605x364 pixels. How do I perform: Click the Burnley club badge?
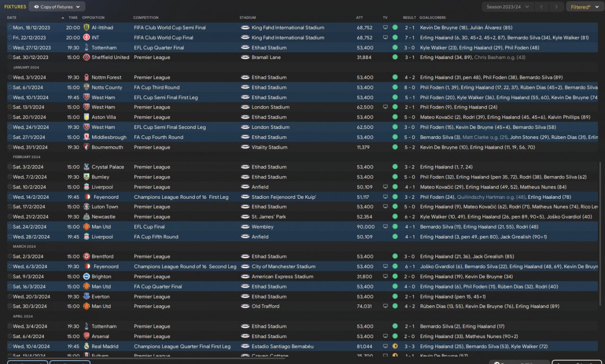click(x=86, y=177)
